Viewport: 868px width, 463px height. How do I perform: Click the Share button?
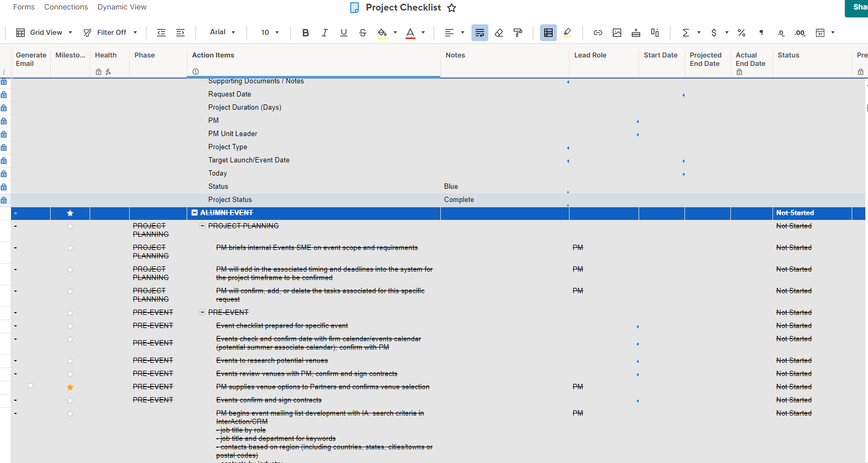857,7
